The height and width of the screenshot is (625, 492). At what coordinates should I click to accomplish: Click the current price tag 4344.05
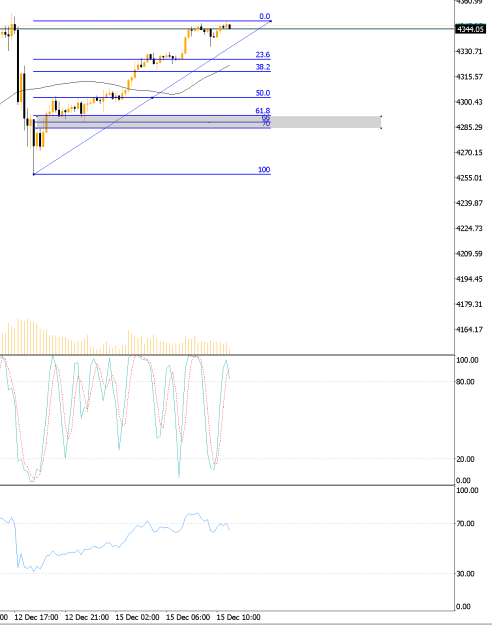pyautogui.click(x=470, y=29)
